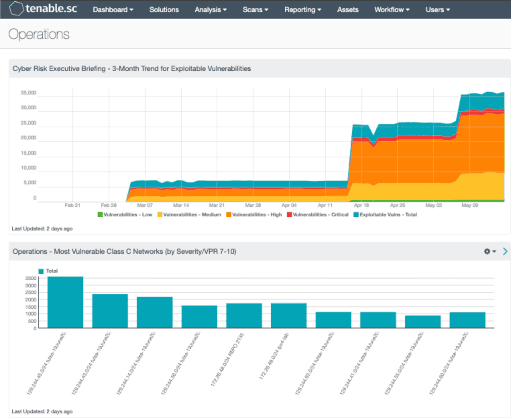Click the 172.26.48.0/24 ipv4-lab axis label
The image size is (511, 420).
point(274,356)
